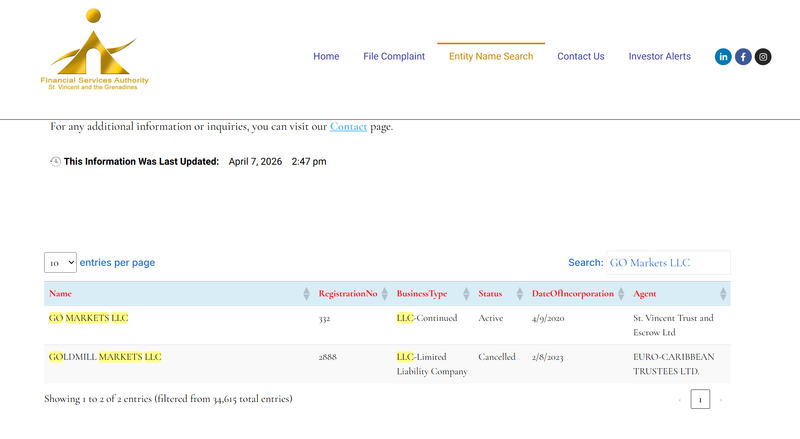800x439 pixels.
Task: Click the previous page arrow
Action: coord(680,400)
